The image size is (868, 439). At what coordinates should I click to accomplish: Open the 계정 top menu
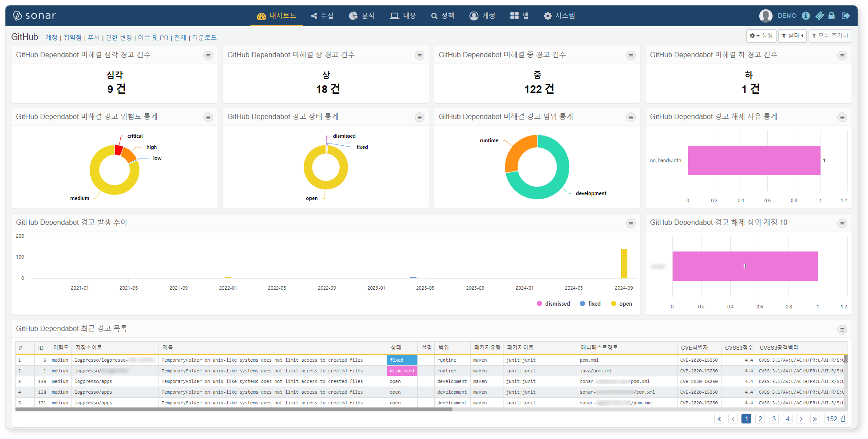pos(482,16)
